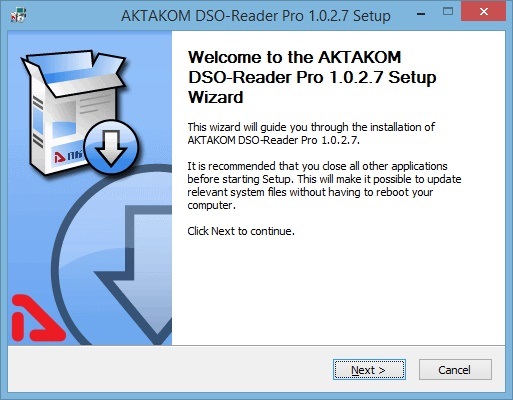Click the open flaps of the box illustration

point(74,72)
